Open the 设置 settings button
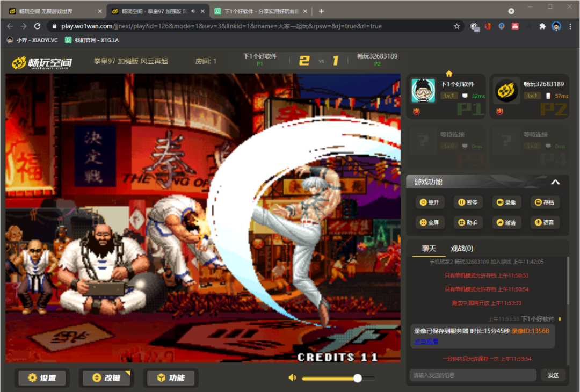Viewport: 580px width, 392px height. click(x=42, y=378)
